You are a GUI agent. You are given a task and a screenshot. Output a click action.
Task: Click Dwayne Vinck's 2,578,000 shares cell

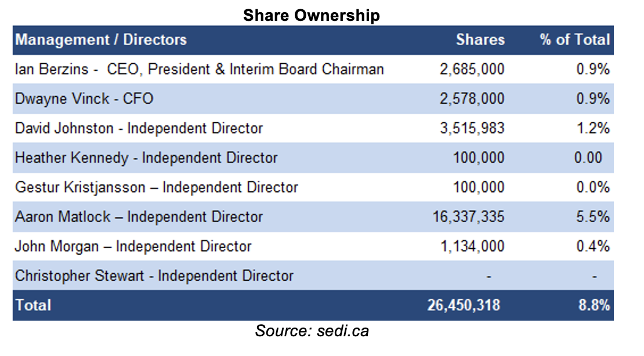(472, 99)
